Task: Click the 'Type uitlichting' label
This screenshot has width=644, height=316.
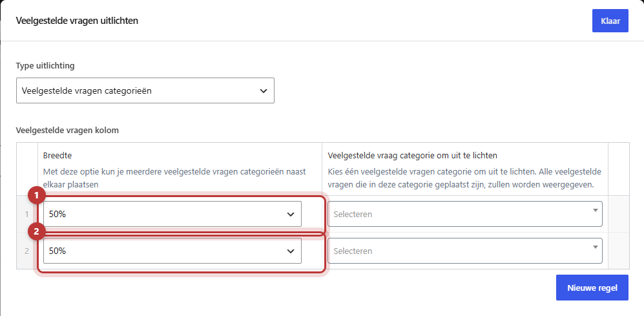Action: [x=45, y=66]
